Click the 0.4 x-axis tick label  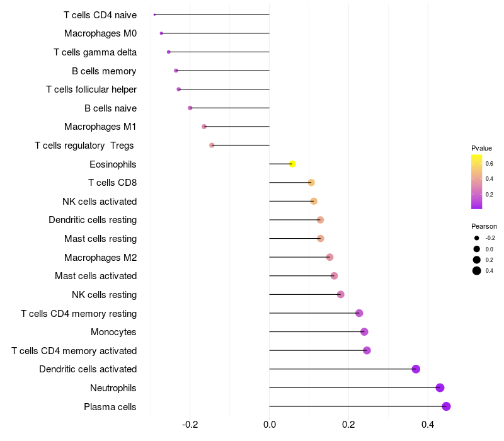(428, 425)
